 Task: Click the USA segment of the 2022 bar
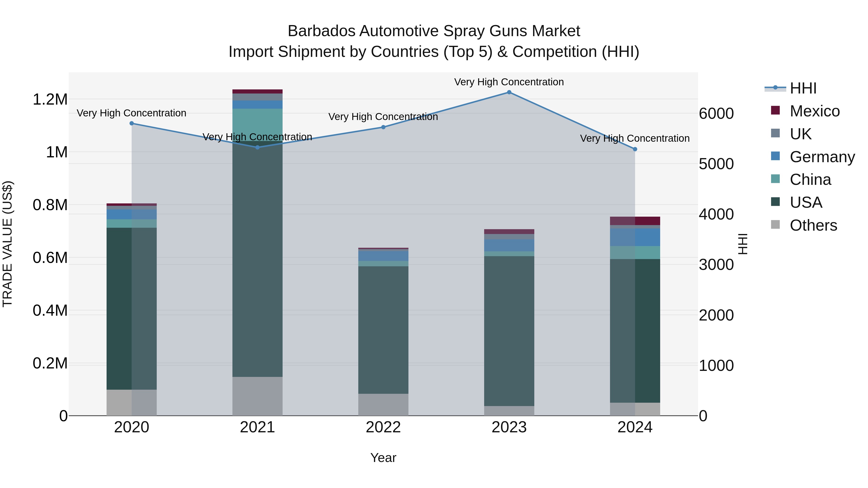click(x=383, y=330)
